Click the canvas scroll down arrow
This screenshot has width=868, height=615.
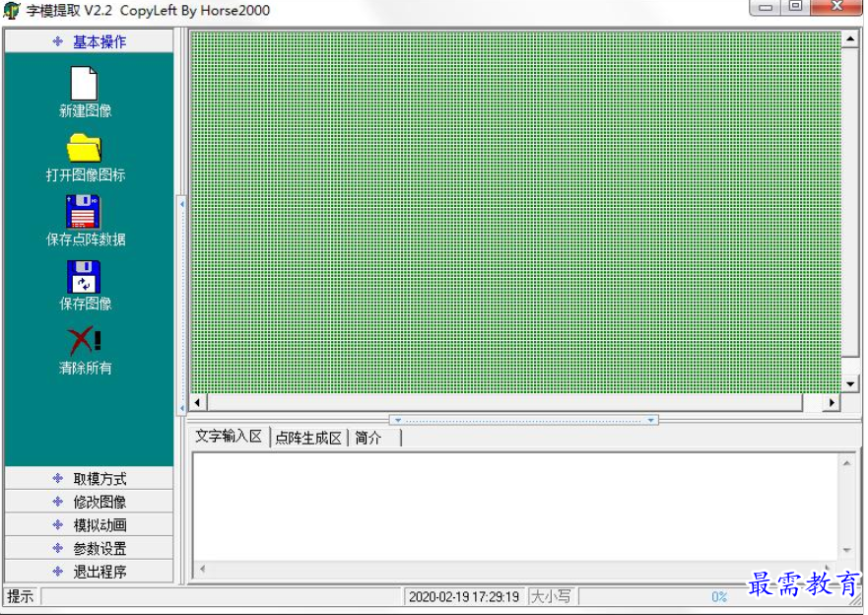(849, 383)
